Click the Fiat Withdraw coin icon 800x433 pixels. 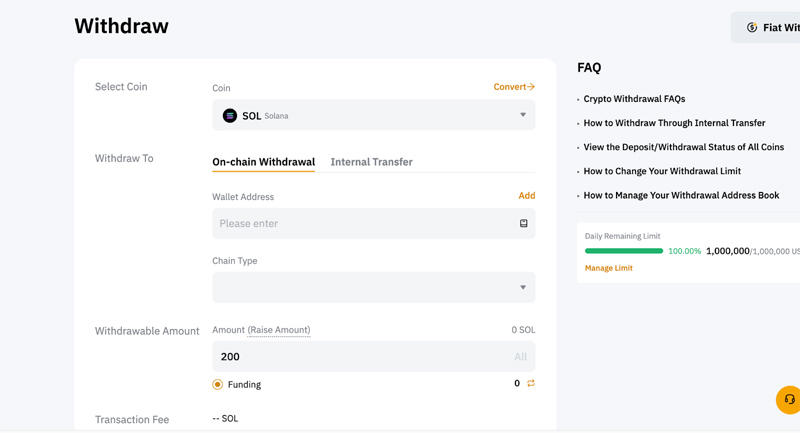pos(752,28)
